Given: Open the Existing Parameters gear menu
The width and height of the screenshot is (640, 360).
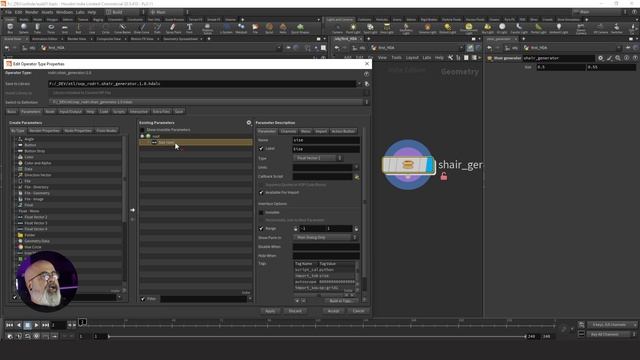Looking at the screenshot, I should coord(249,122).
